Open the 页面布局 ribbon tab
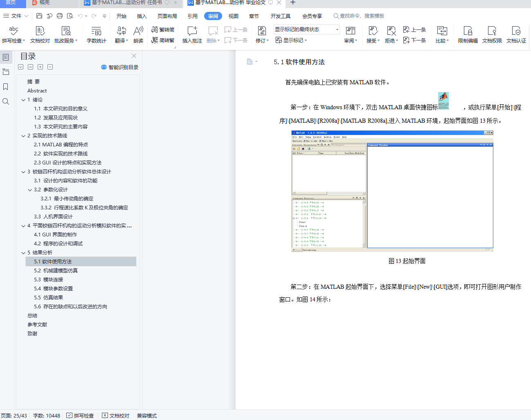Screen dimensions: 531x420 (x=167, y=16)
